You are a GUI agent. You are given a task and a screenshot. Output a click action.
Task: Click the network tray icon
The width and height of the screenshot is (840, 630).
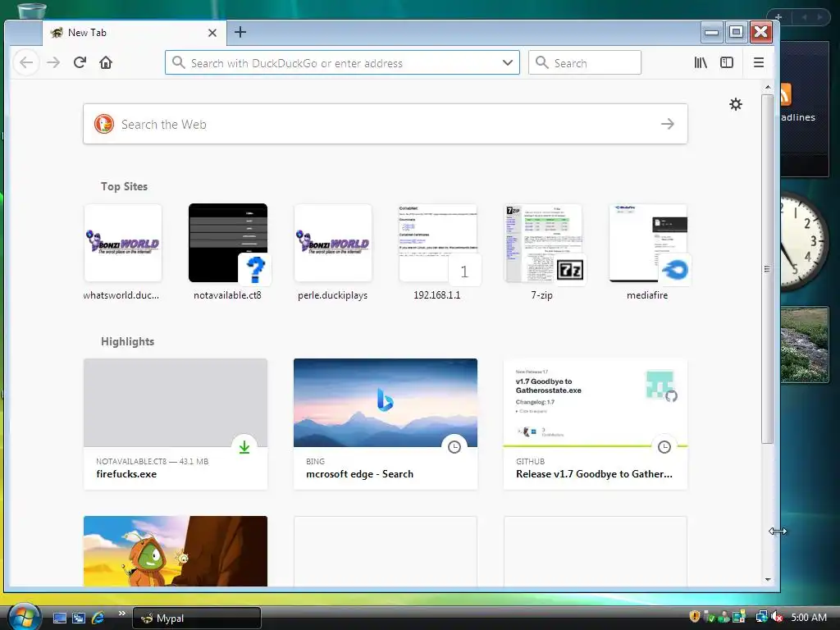click(761, 617)
